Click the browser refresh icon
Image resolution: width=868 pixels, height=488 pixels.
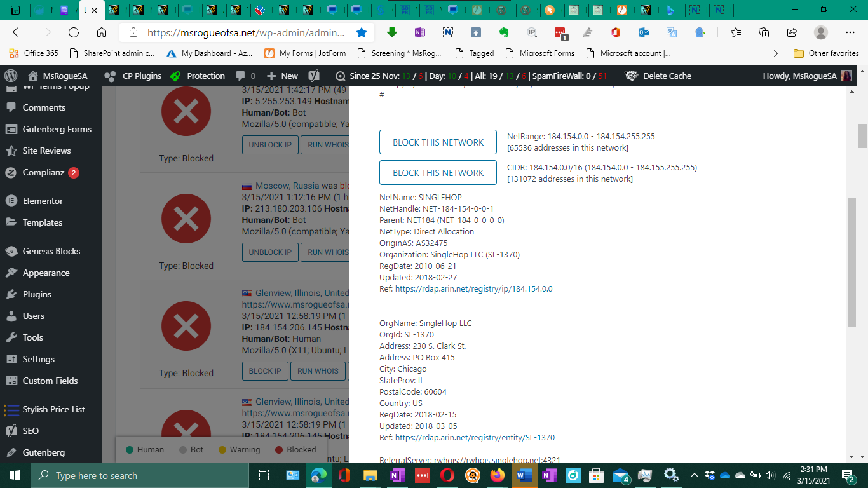point(74,32)
